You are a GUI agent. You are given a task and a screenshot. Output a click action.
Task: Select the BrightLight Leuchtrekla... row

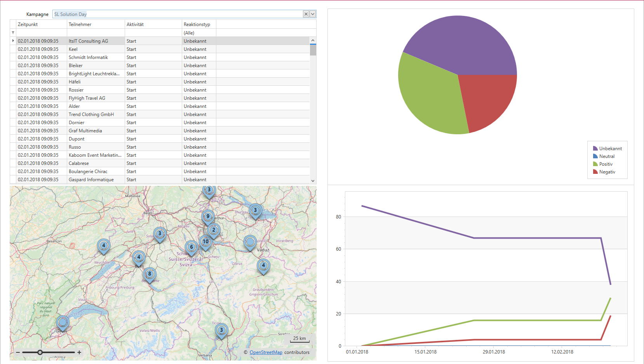[160, 73]
